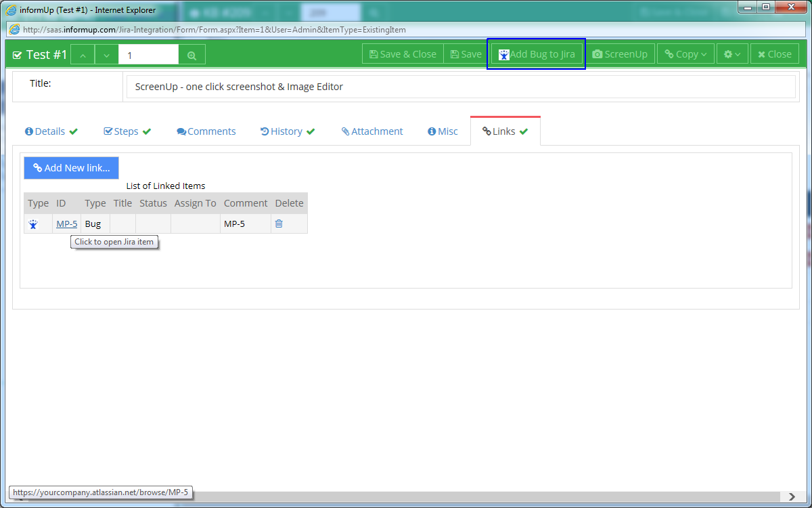
Task: Go to previous item with up chevron
Action: pyautogui.click(x=83, y=55)
